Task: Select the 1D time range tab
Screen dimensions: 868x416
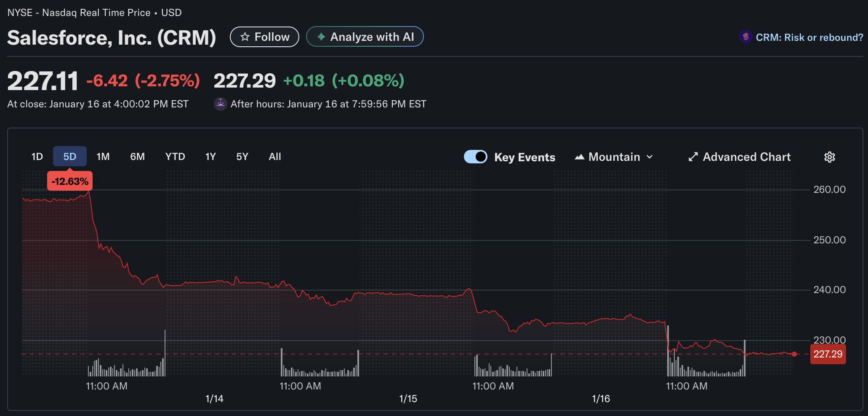Action: 37,157
